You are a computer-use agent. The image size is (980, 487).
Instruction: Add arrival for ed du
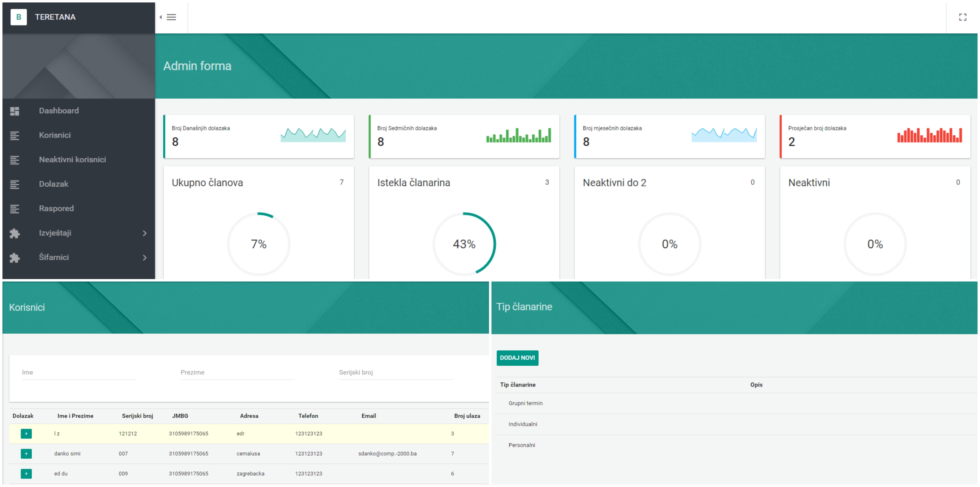tap(26, 474)
